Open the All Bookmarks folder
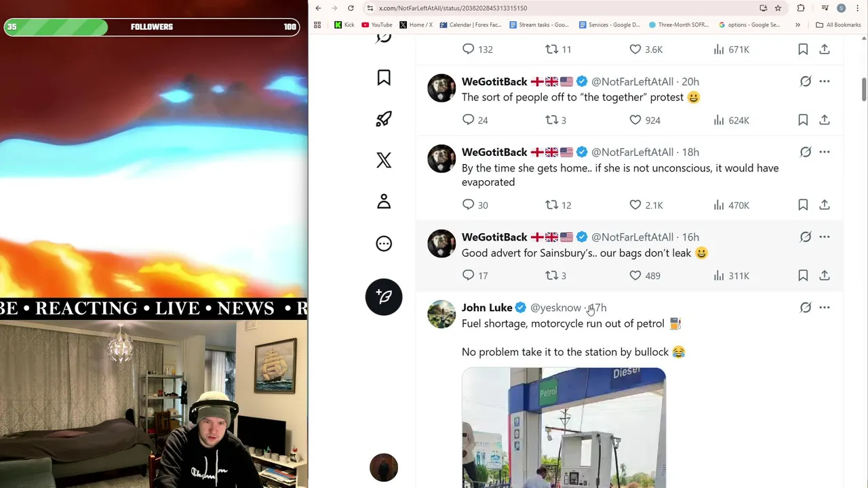Viewport: 868px width, 488px height. 838,25
